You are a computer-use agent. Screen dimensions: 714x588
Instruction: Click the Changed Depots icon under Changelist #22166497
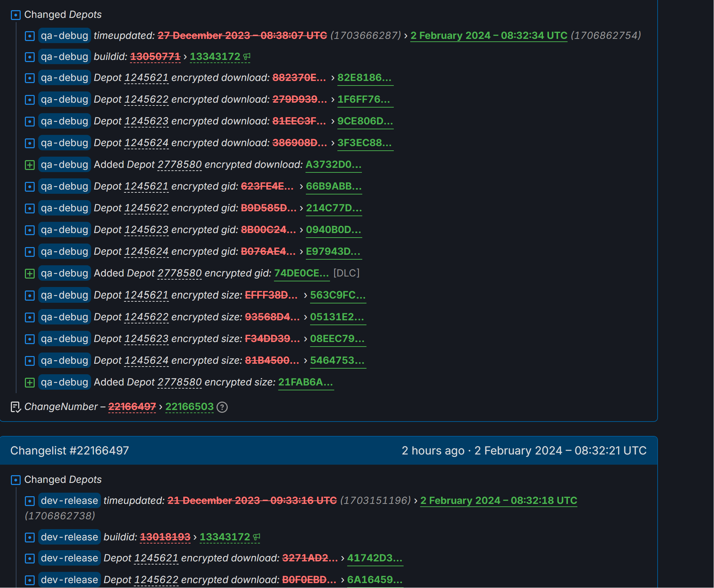pos(16,480)
